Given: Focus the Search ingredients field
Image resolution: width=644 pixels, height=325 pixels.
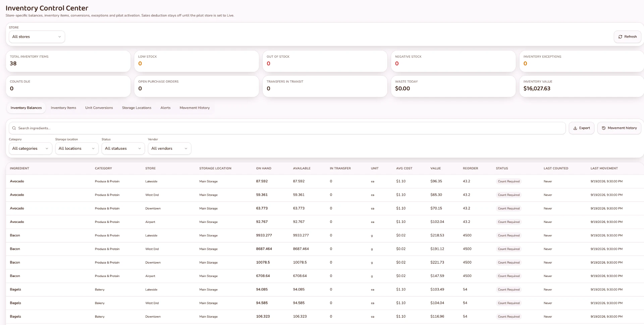Looking at the screenshot, I should tap(287, 128).
